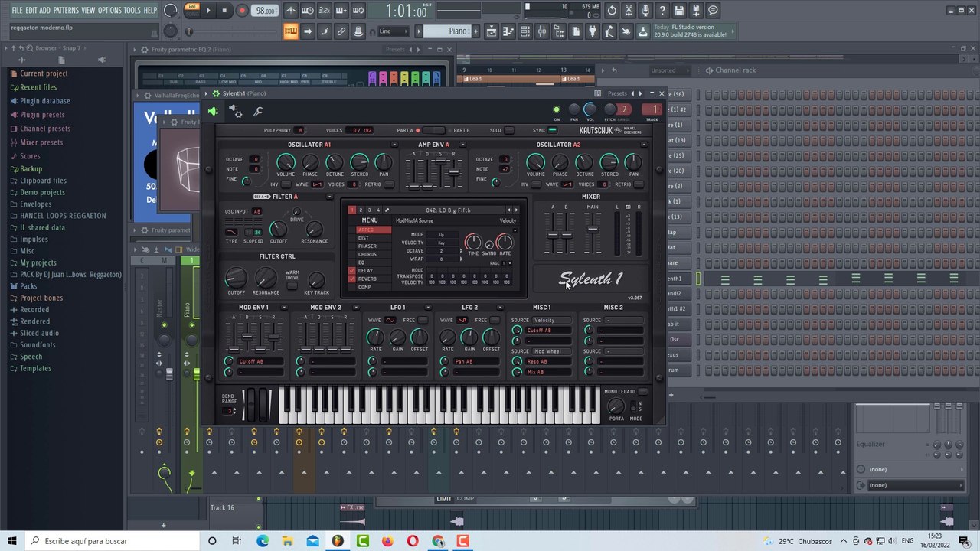Open Sylenth1 plugin detailed settings gear icon
The width and height of the screenshot is (980, 551).
(236, 112)
